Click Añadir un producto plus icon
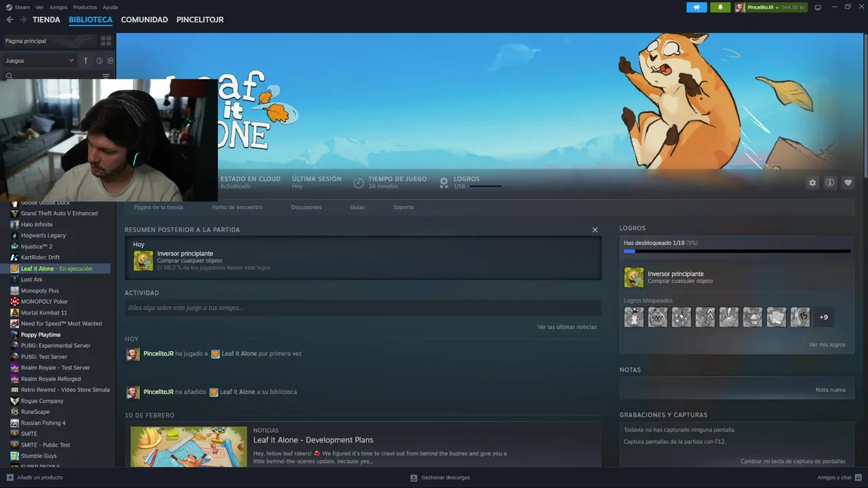Viewport: 868px width, 488px height. click(x=9, y=477)
